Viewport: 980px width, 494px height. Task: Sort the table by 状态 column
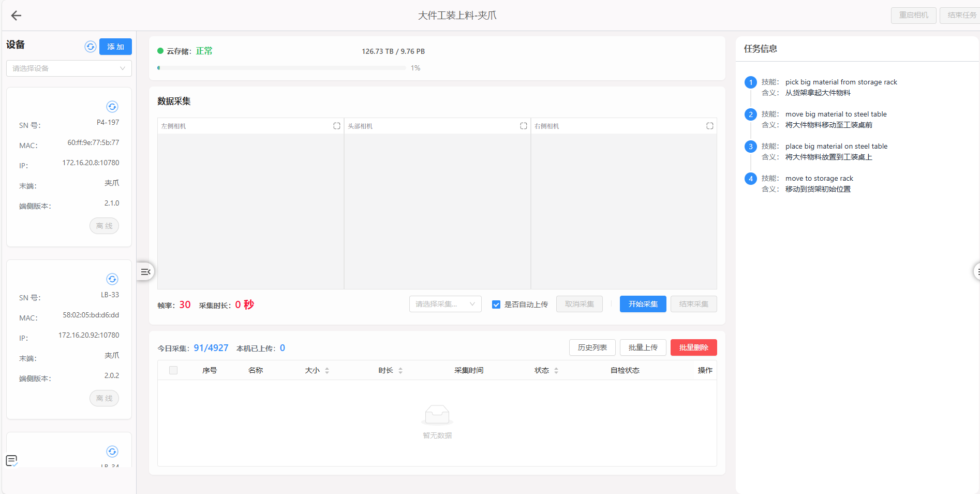[556, 370]
